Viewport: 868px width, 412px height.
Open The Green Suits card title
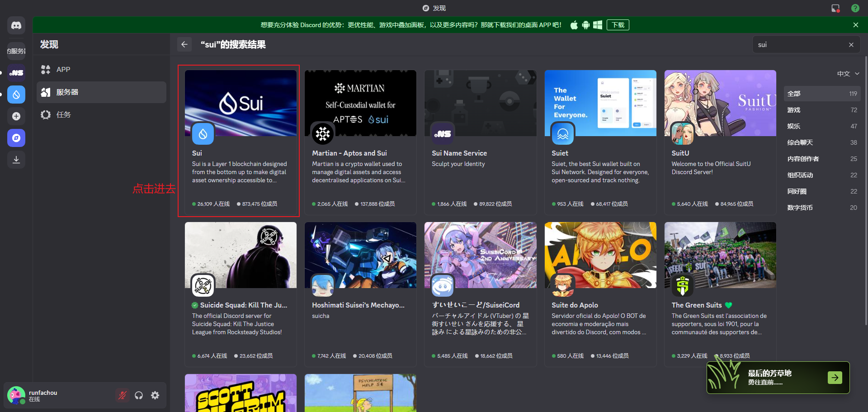coord(697,305)
